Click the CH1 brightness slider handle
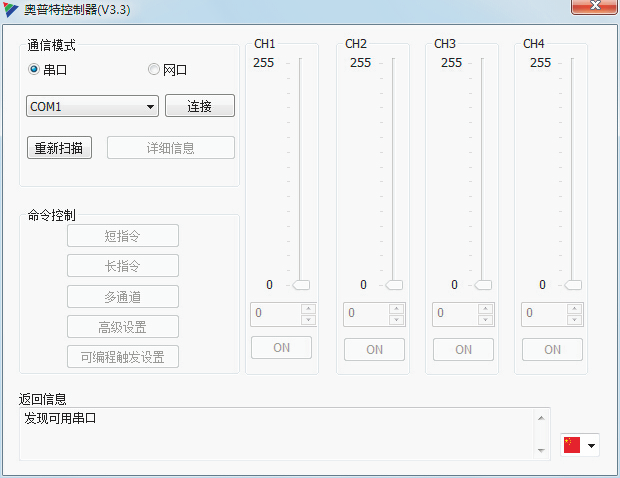Viewport: 620px width, 478px height. 301,285
